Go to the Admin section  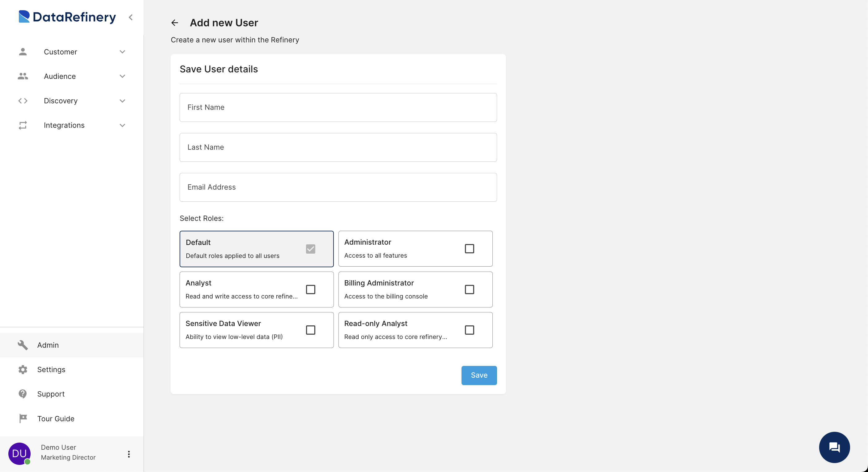(72, 345)
